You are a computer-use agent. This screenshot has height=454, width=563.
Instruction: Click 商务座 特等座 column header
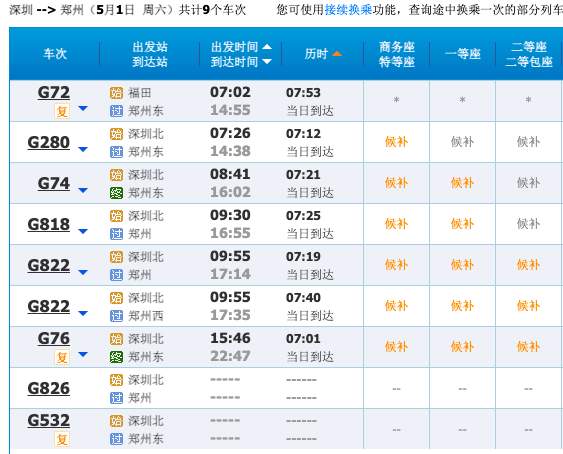[x=397, y=54]
